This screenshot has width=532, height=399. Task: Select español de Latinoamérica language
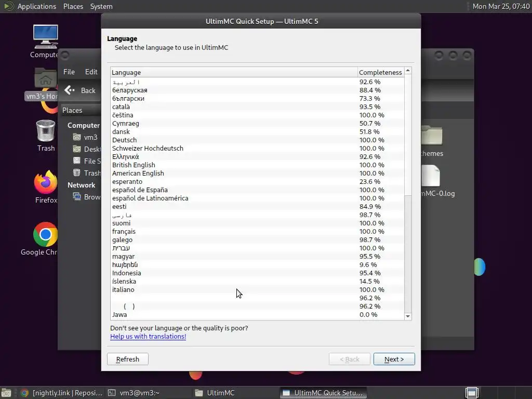tap(257, 198)
